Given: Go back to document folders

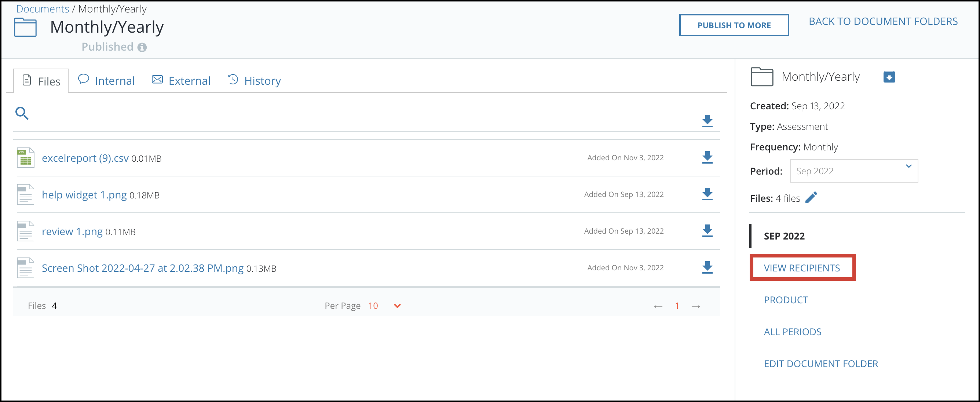Looking at the screenshot, I should pyautogui.click(x=883, y=21).
